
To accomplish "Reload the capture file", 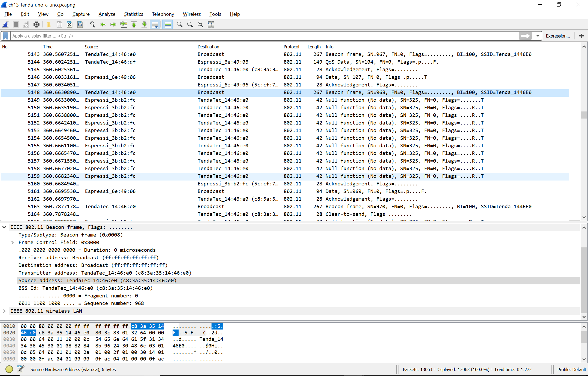I will pyautogui.click(x=80, y=24).
